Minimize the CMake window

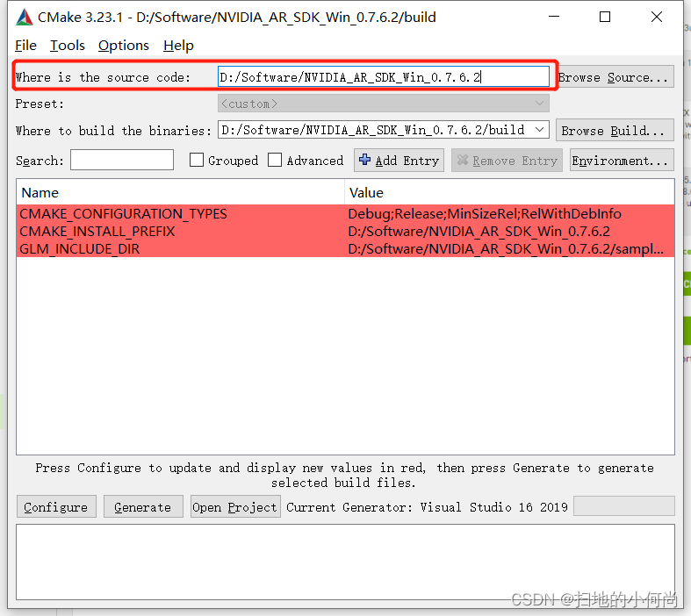coord(554,17)
